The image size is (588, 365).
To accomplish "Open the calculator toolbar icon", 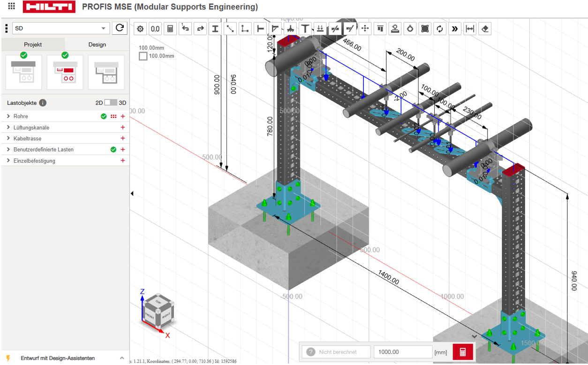I will [170, 29].
